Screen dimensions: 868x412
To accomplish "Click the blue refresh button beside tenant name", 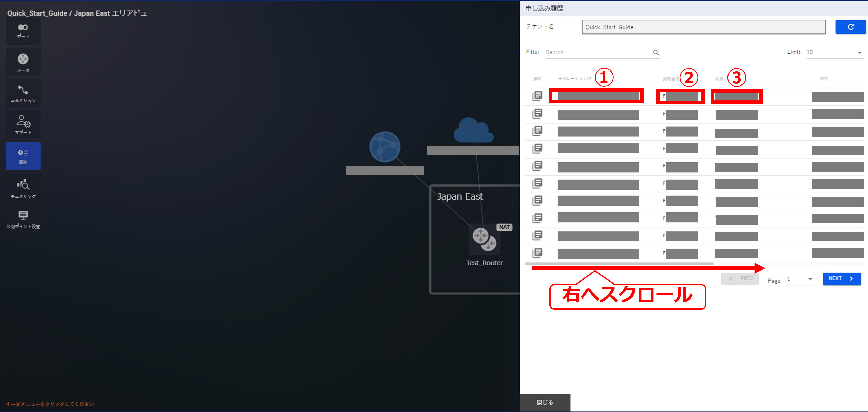I will click(x=850, y=27).
